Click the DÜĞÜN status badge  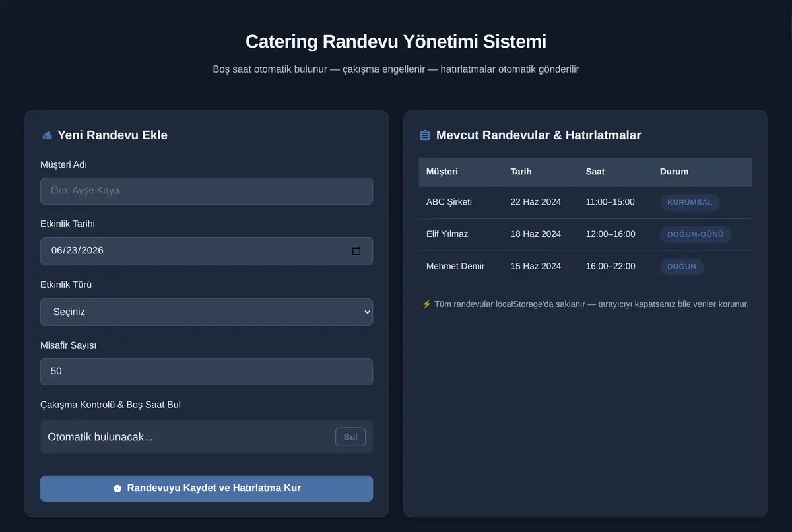[682, 267]
